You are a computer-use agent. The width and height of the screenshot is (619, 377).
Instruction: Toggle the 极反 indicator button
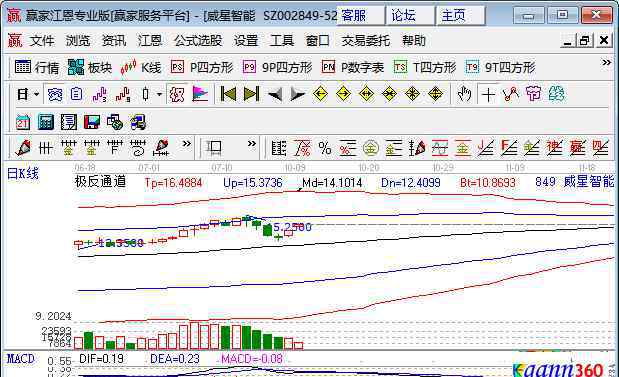pos(176,94)
